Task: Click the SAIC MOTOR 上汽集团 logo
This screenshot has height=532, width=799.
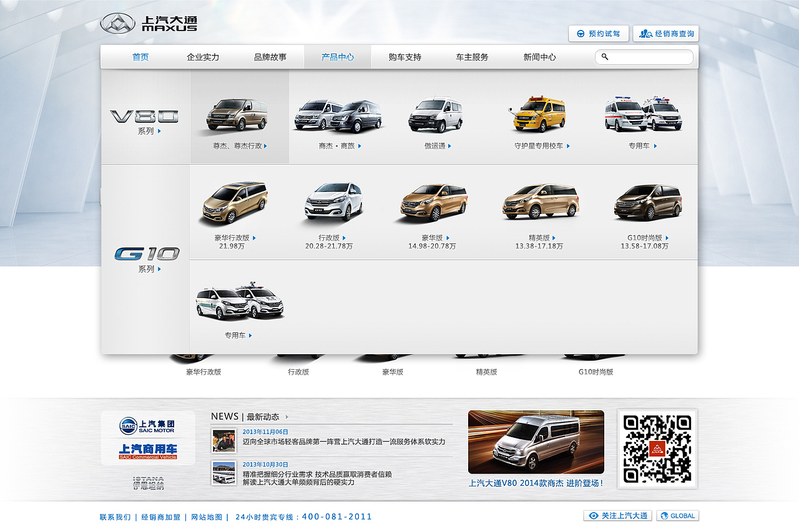Action: 147,425
